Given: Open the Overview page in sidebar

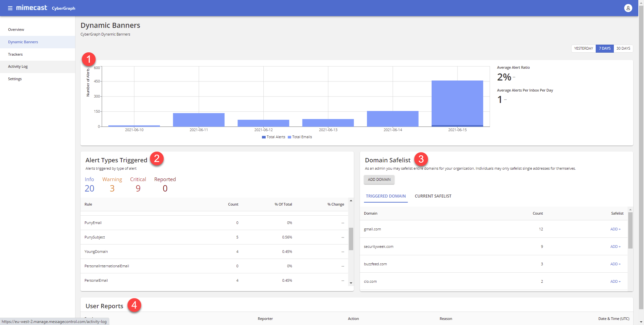Looking at the screenshot, I should click(x=16, y=30).
